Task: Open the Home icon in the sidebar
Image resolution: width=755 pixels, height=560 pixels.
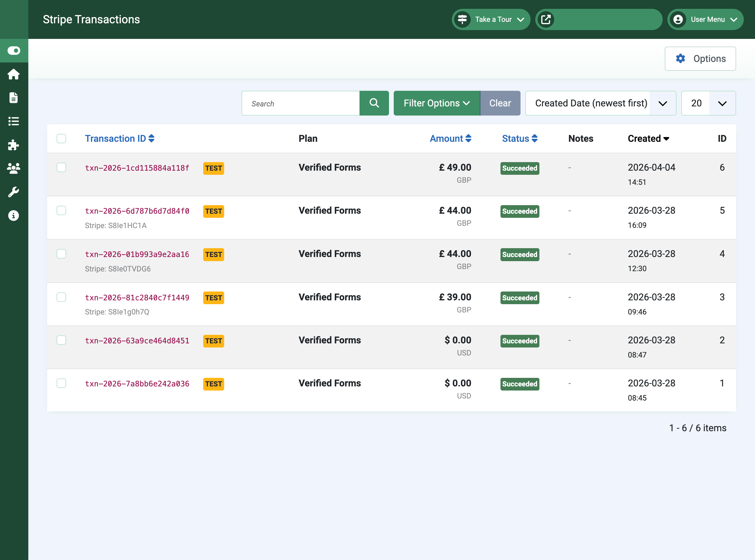Action: click(14, 74)
